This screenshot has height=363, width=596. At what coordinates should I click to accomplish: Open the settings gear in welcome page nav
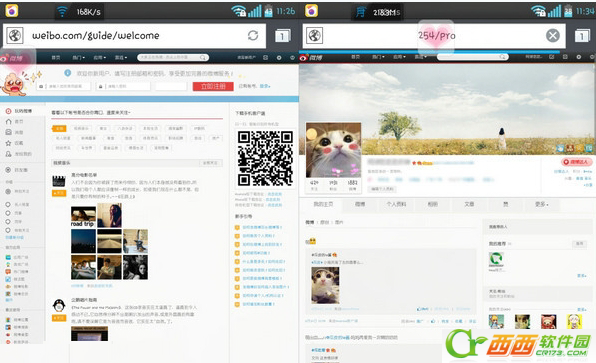[279, 58]
